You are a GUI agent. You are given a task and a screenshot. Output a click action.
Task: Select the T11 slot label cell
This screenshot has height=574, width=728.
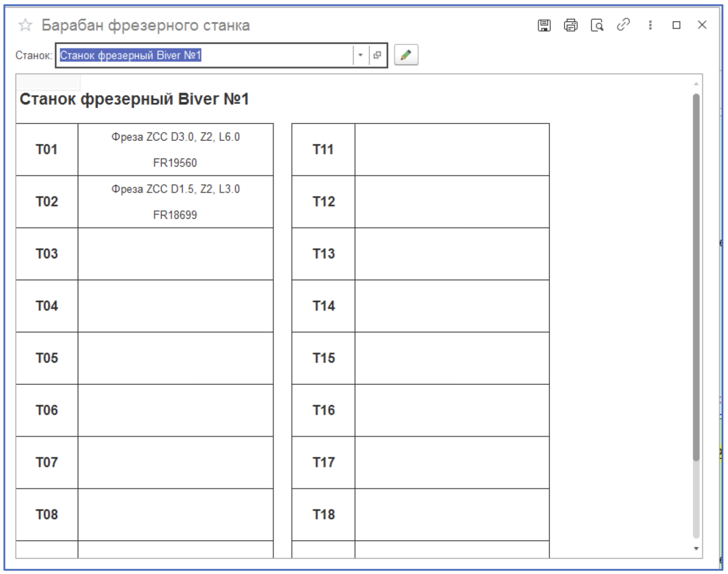[x=323, y=150]
